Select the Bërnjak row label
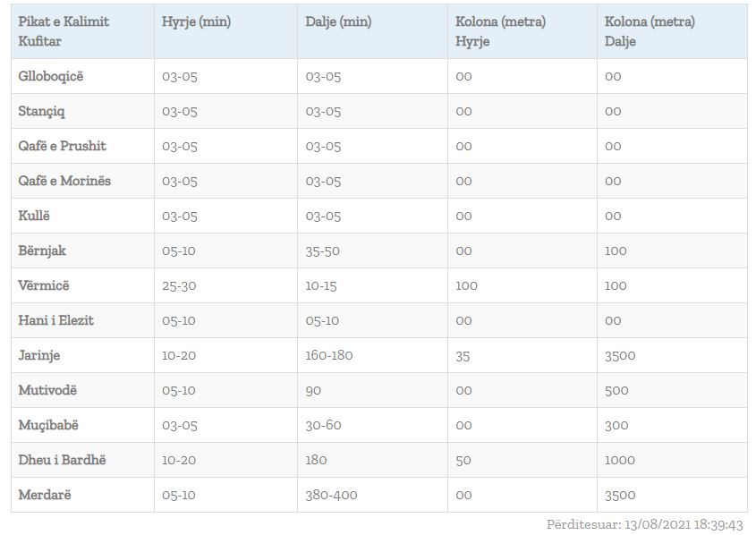Viewport: 756px width, 535px height. (x=42, y=251)
